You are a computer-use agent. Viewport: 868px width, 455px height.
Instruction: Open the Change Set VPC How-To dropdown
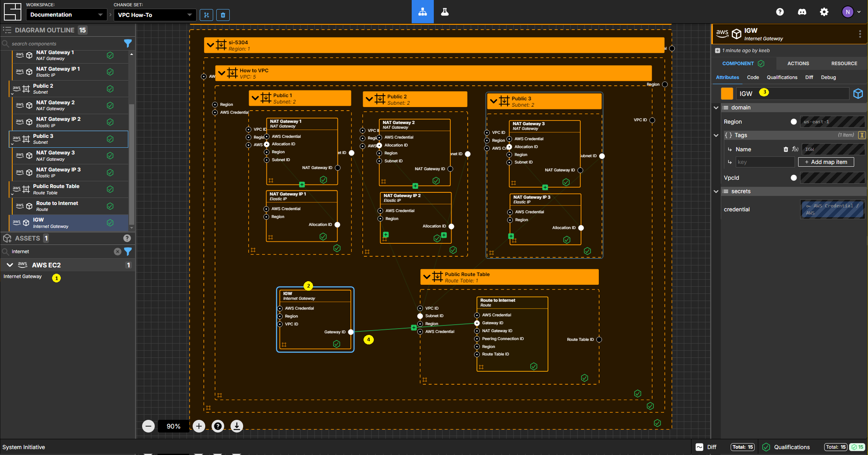(x=155, y=15)
